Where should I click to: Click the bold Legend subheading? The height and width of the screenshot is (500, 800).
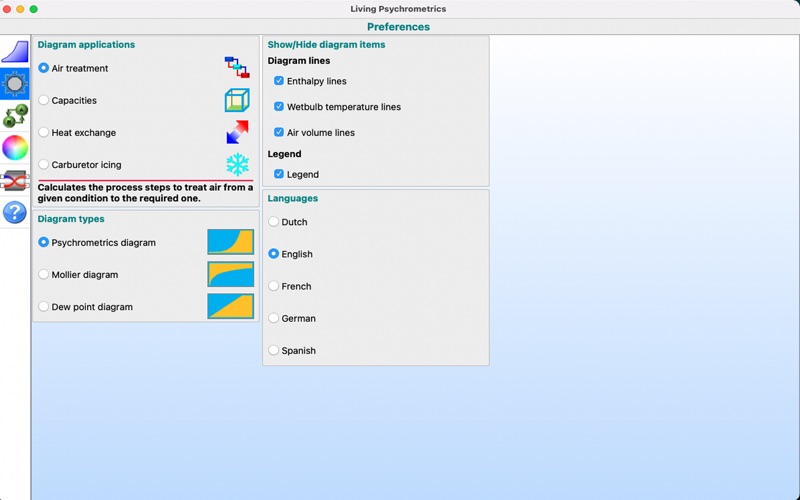click(x=285, y=154)
